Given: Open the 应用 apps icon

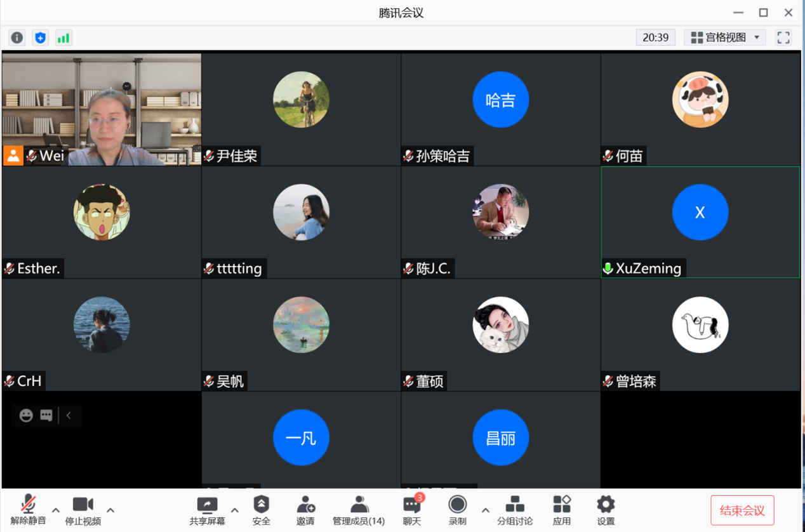Looking at the screenshot, I should (x=561, y=510).
